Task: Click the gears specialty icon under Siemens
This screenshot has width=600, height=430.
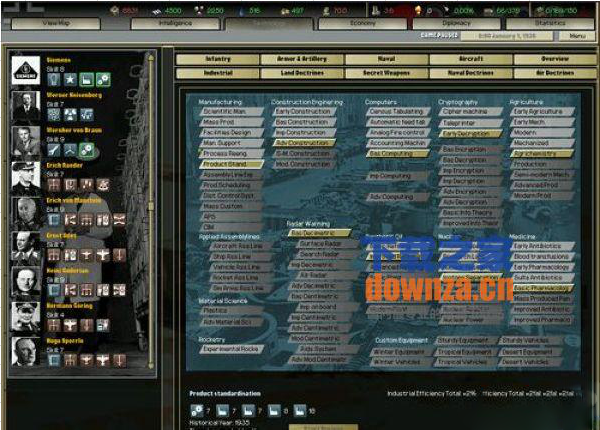Action: pyautogui.click(x=103, y=79)
